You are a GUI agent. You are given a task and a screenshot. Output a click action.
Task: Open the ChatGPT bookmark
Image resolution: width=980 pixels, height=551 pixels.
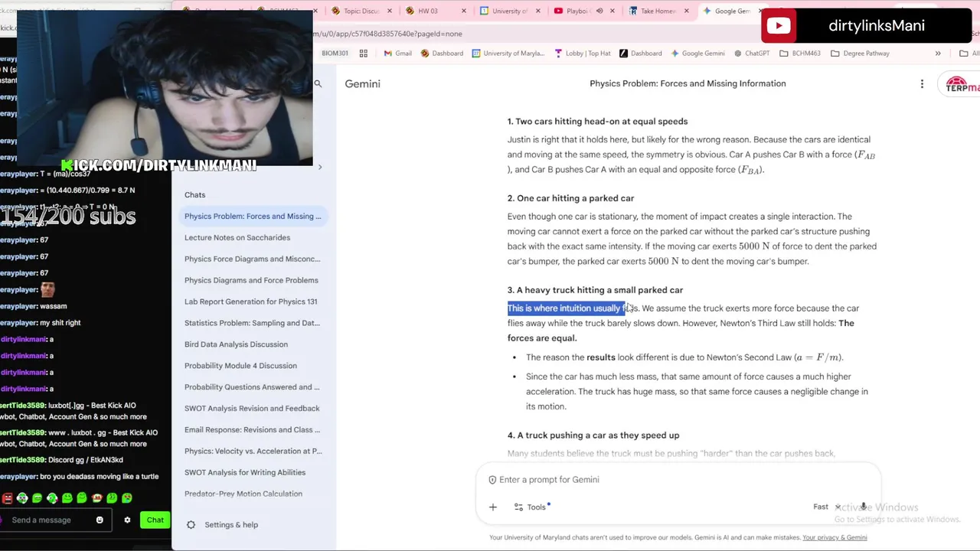(751, 54)
